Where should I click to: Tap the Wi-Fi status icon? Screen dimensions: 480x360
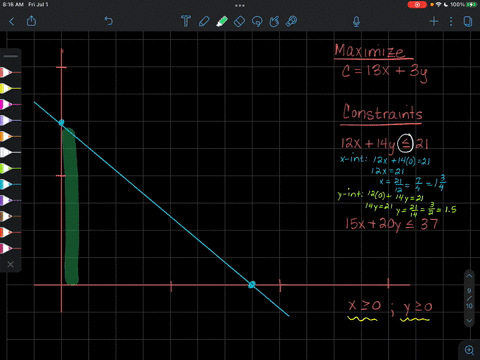tap(438, 4)
